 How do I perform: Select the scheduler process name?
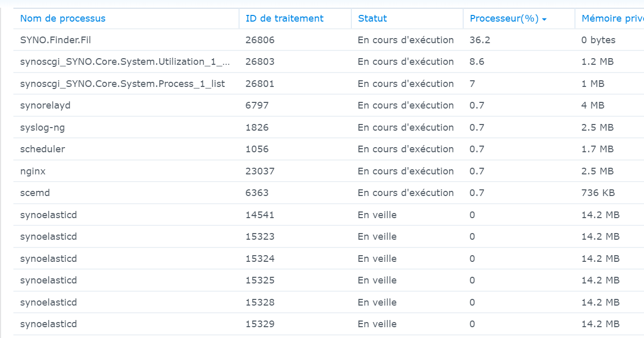[x=43, y=149]
